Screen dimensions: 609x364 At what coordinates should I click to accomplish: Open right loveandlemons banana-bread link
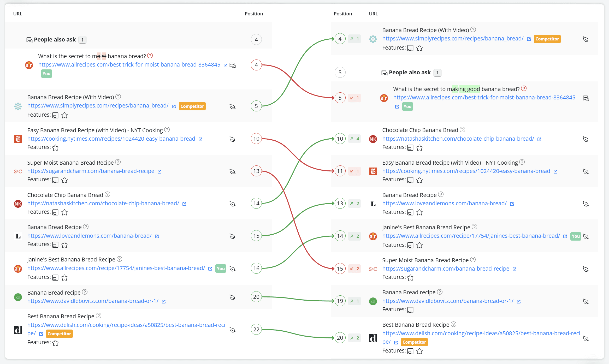pos(444,203)
